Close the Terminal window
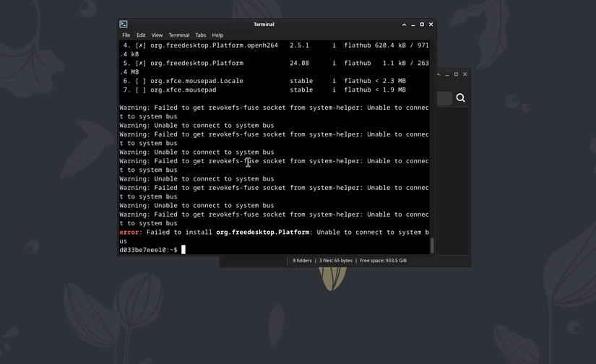This screenshot has width=596, height=364. click(431, 25)
